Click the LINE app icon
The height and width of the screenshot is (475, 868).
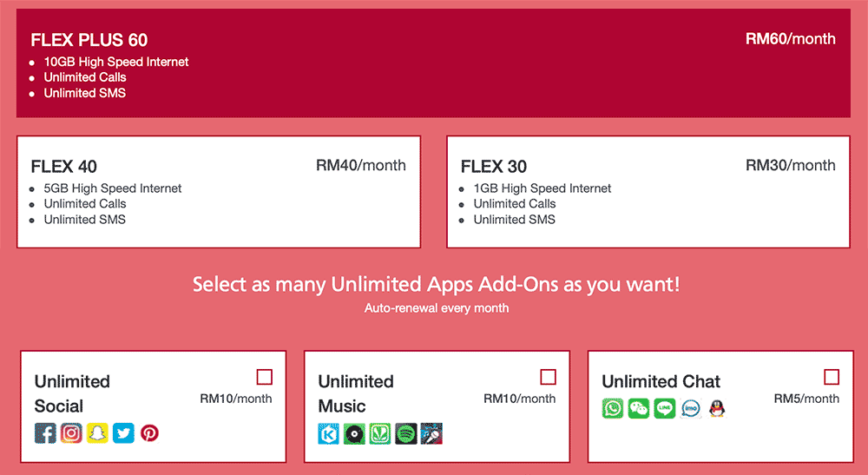665,408
